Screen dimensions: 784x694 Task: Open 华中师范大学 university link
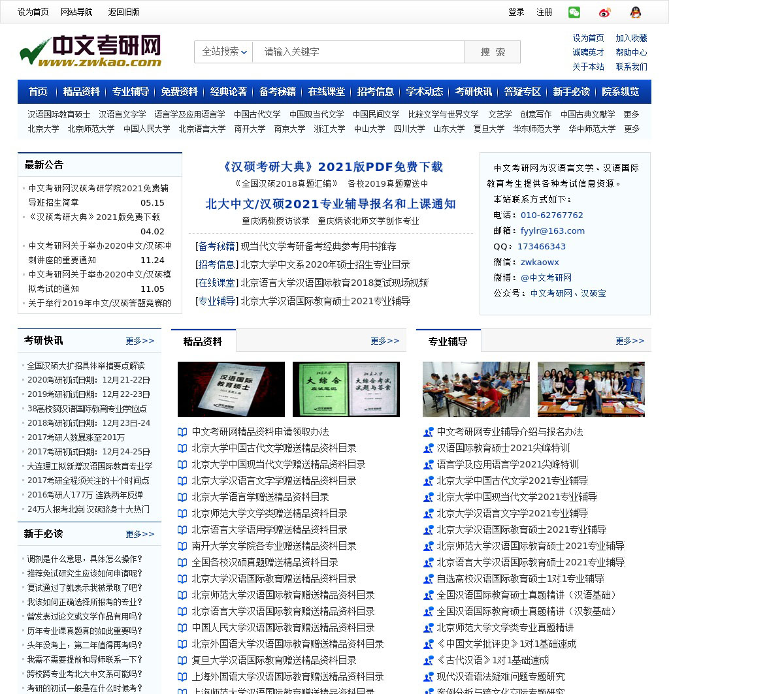pos(592,129)
